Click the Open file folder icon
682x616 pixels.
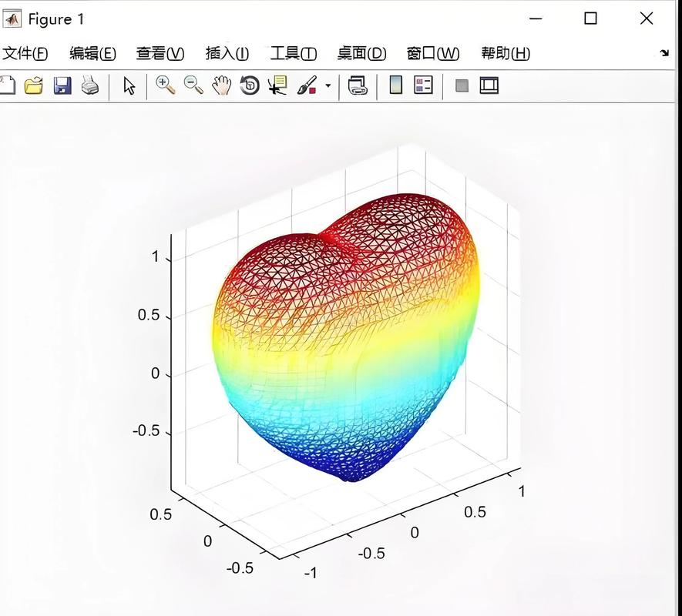(35, 86)
